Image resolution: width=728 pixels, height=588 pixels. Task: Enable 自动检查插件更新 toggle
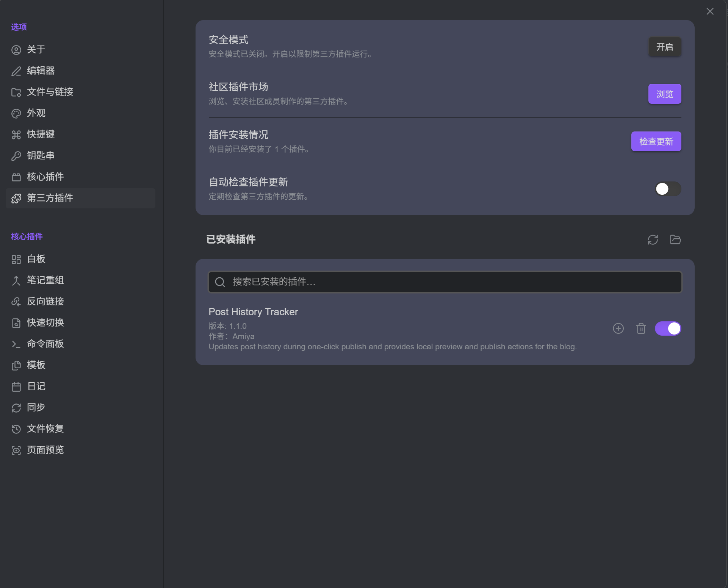(668, 189)
